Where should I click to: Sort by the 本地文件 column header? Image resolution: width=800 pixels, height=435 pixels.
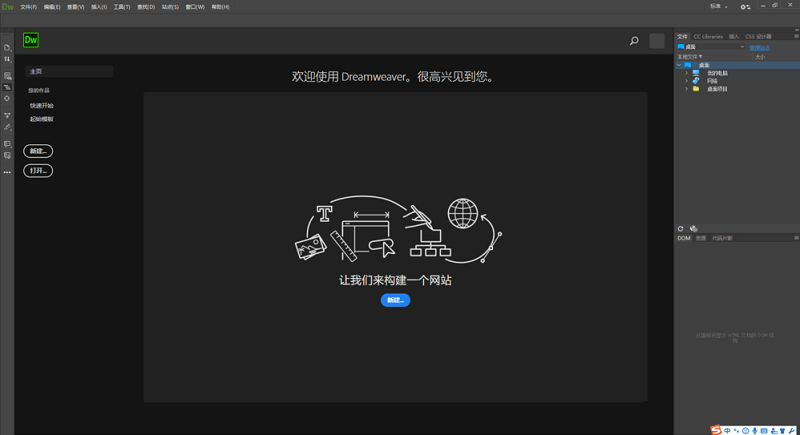pos(690,57)
